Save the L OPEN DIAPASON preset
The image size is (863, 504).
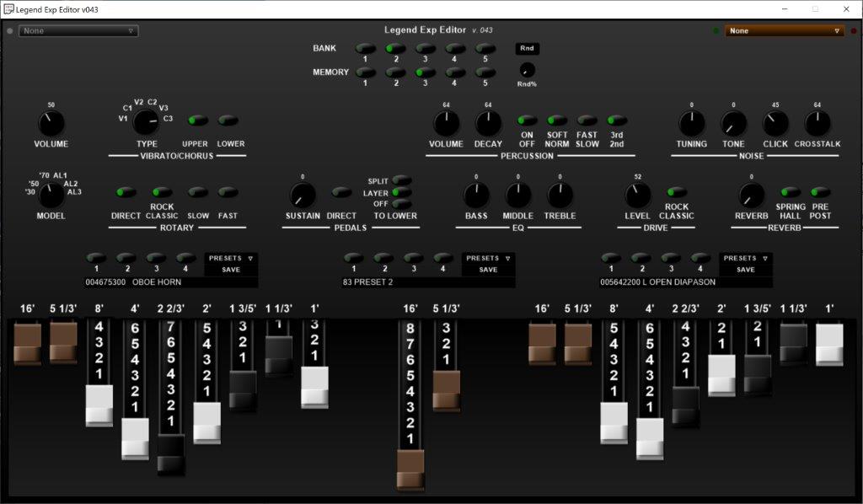point(745,270)
